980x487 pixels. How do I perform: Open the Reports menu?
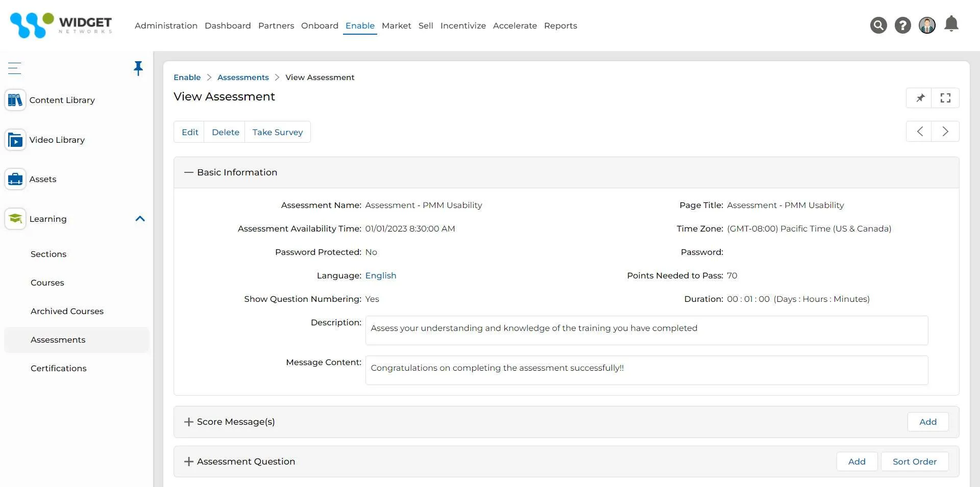(x=560, y=25)
